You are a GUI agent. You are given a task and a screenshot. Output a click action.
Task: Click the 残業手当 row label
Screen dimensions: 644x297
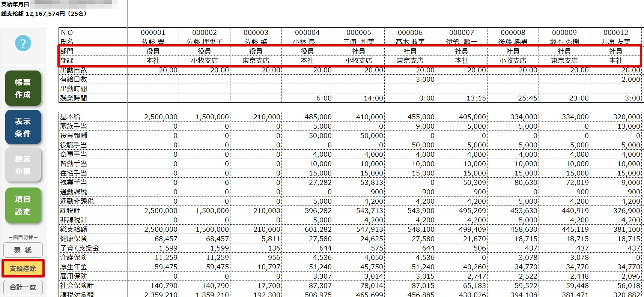(74, 182)
